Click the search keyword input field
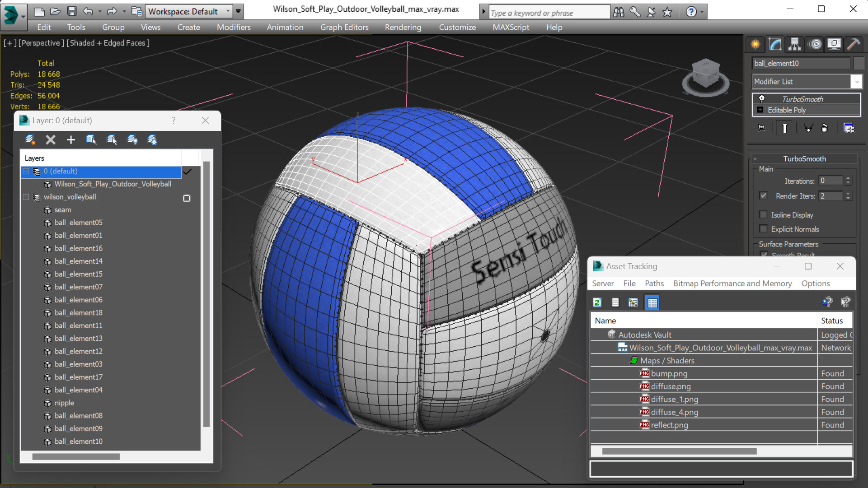868x488 pixels. (549, 13)
